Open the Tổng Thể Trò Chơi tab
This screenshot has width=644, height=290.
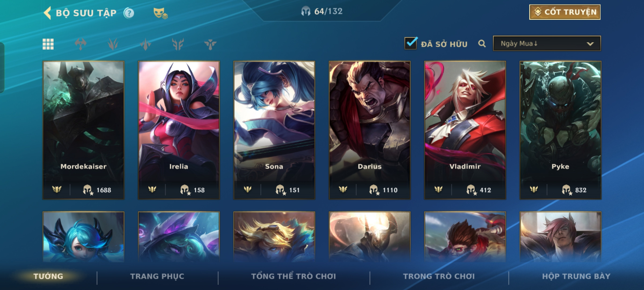tap(294, 276)
